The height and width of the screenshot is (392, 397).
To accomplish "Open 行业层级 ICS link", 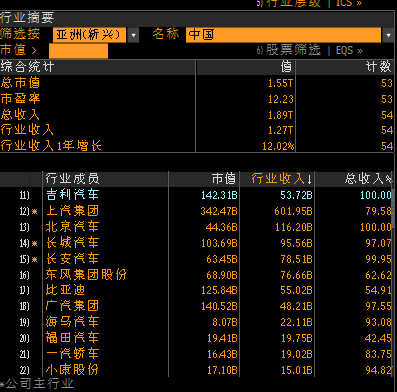I will (309, 3).
